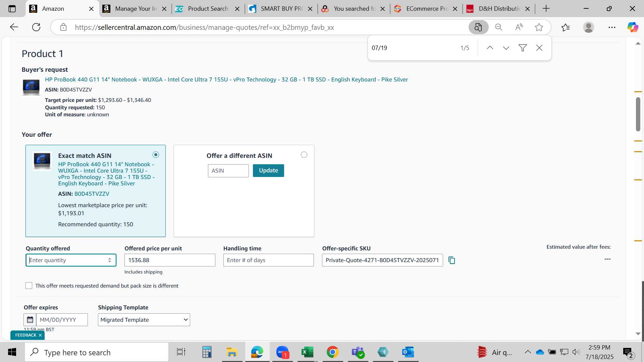Click the browser back arrow

coord(14,27)
